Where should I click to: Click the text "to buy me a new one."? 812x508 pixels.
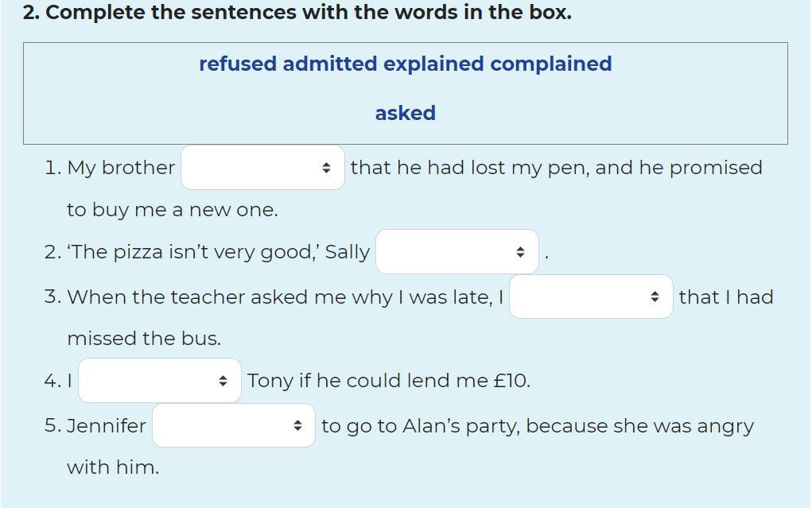click(173, 210)
